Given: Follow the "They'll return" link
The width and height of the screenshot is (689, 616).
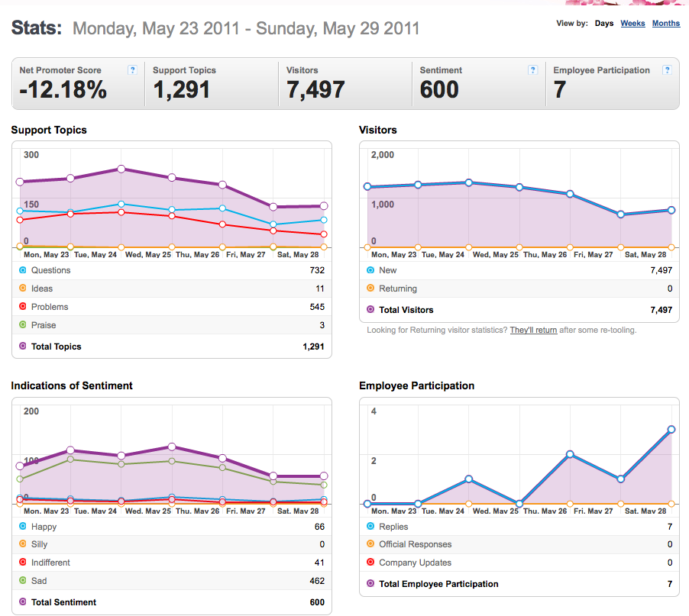Looking at the screenshot, I should pyautogui.click(x=533, y=331).
